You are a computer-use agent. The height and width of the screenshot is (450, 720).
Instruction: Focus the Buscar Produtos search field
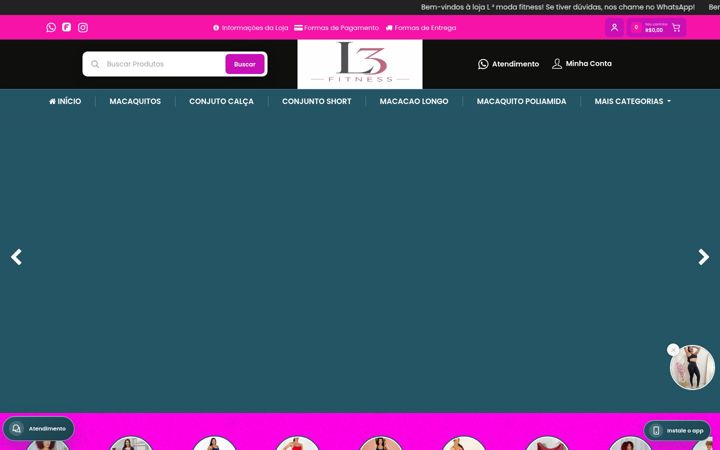point(163,64)
